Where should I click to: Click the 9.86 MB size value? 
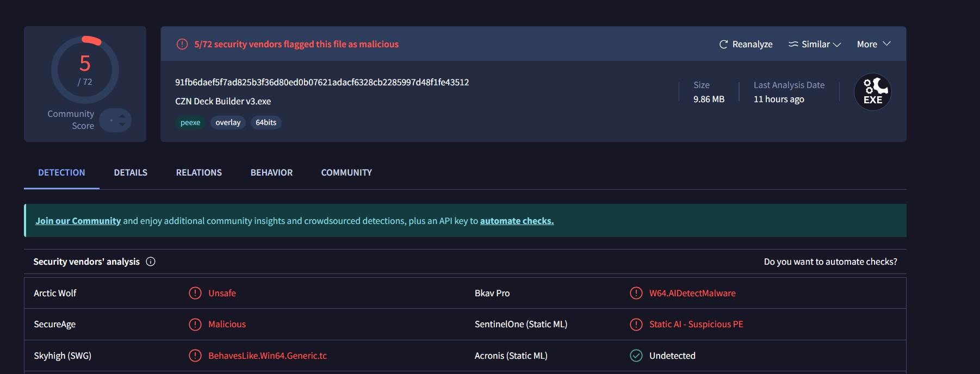point(709,99)
